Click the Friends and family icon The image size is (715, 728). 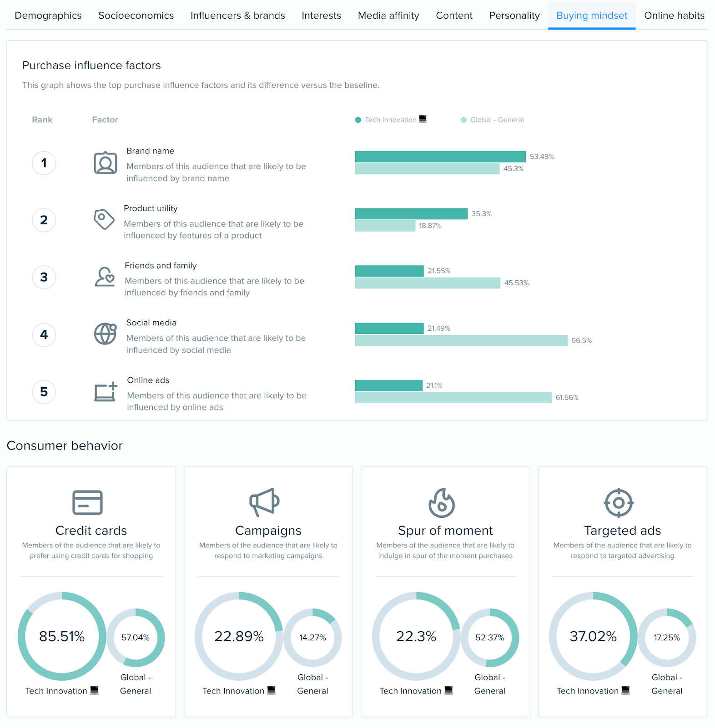(x=105, y=277)
